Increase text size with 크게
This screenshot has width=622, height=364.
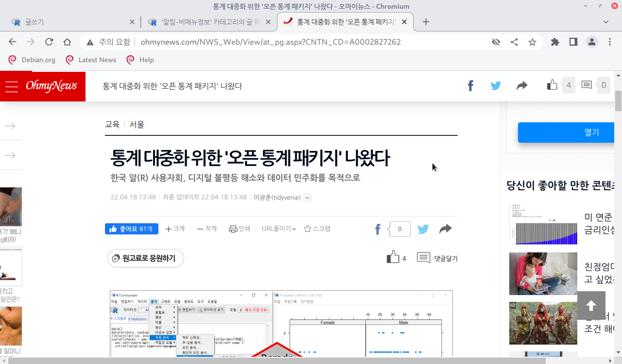175,229
